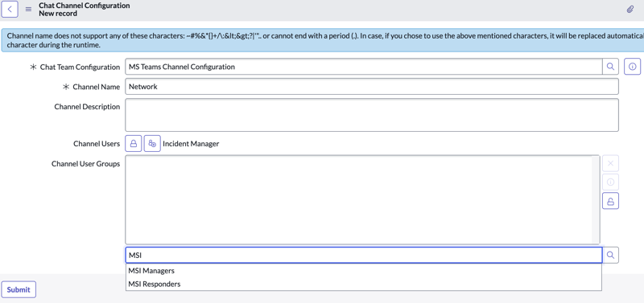Open the form context menu hamburger icon
Screen dimensions: 644x303
28,9
